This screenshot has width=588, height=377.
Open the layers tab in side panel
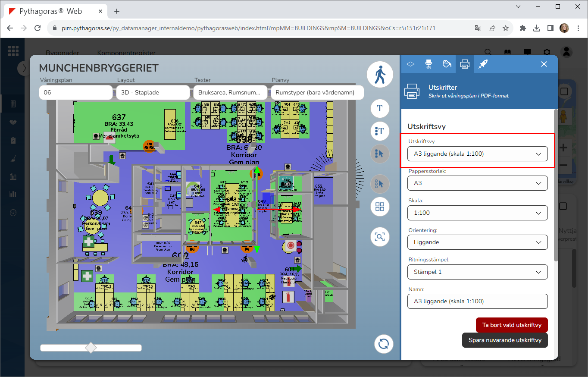click(x=410, y=64)
